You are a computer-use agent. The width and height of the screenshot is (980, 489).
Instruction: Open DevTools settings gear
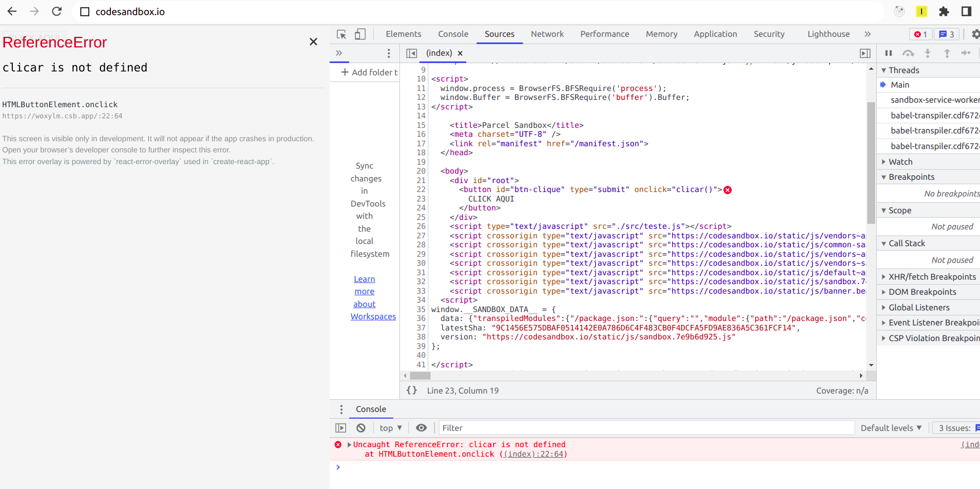click(976, 34)
